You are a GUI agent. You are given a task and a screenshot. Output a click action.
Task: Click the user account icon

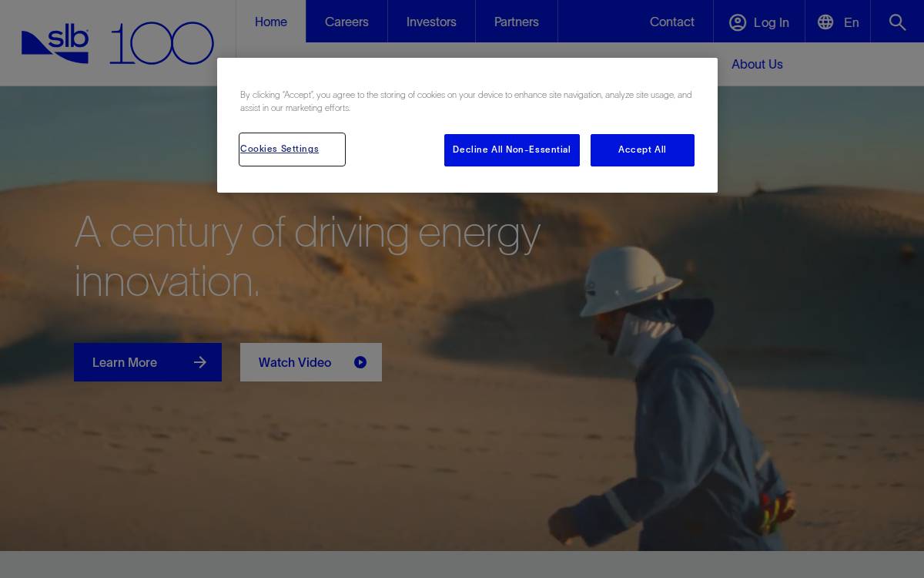tap(738, 22)
